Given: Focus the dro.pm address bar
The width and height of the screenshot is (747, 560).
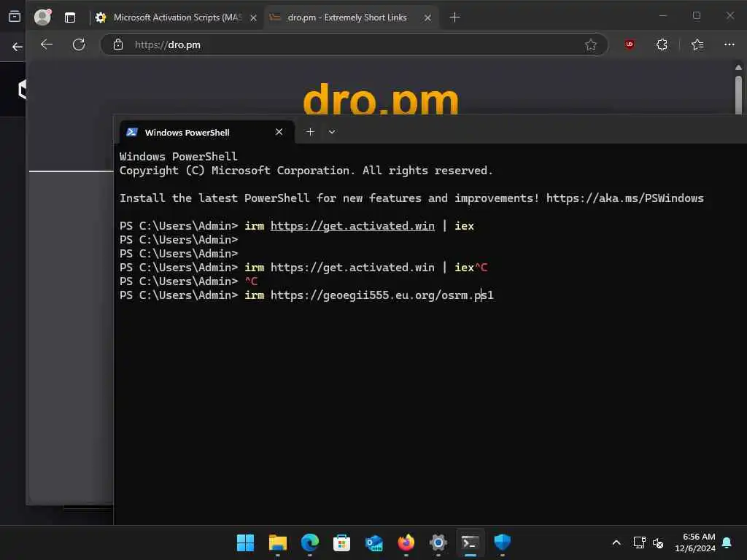Looking at the screenshot, I should click(352, 44).
